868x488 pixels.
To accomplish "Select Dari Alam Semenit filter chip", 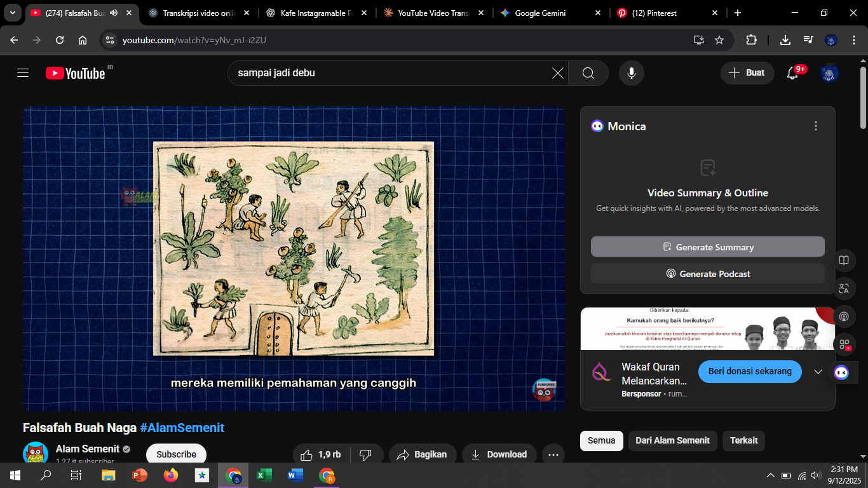I will [x=673, y=440].
